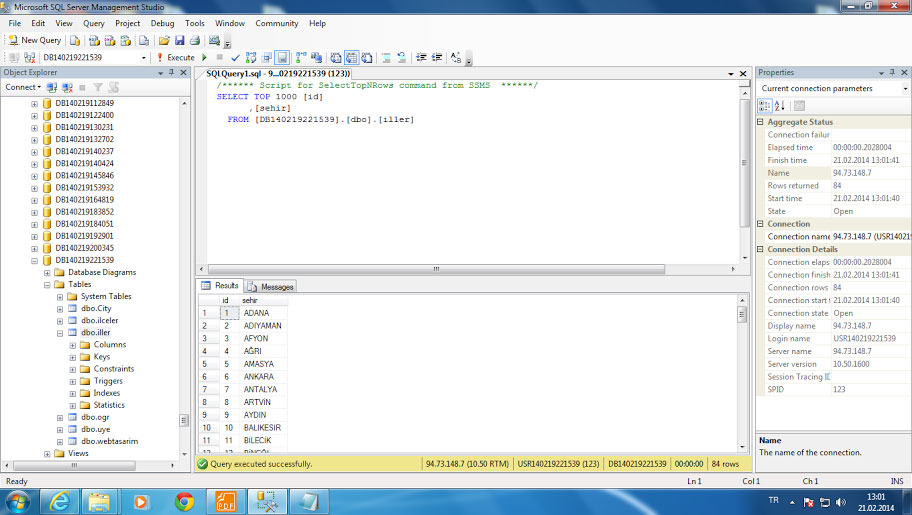Open Google Chrome from the taskbar
This screenshot has width=912, height=515.
click(184, 502)
